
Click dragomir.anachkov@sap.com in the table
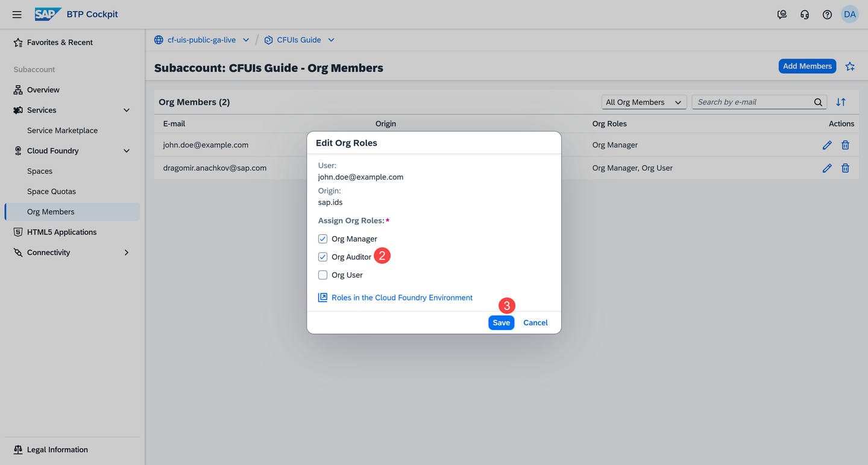[x=215, y=168]
